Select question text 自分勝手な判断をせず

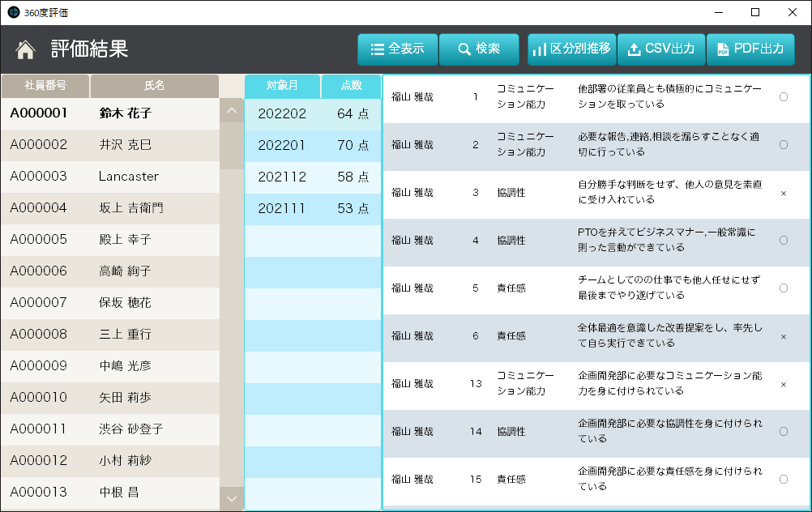pyautogui.click(x=669, y=191)
